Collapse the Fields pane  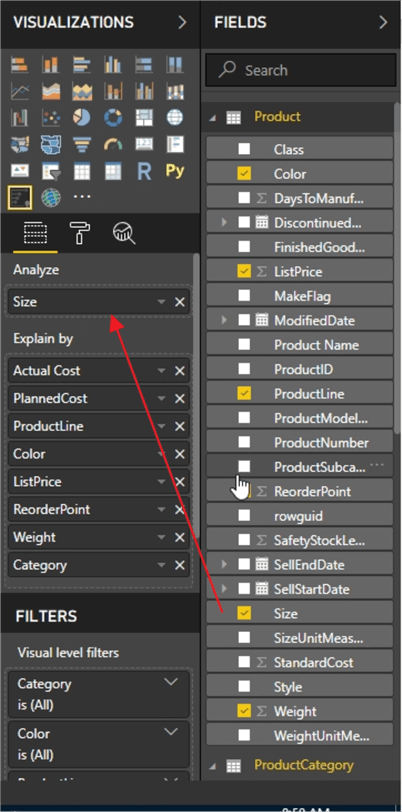pyautogui.click(x=383, y=23)
